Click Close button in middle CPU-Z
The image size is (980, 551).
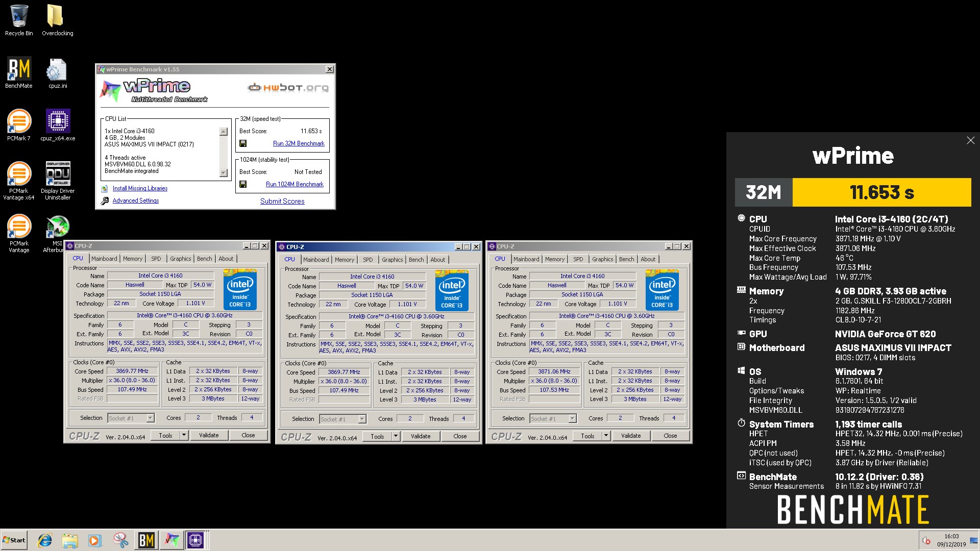tap(460, 436)
